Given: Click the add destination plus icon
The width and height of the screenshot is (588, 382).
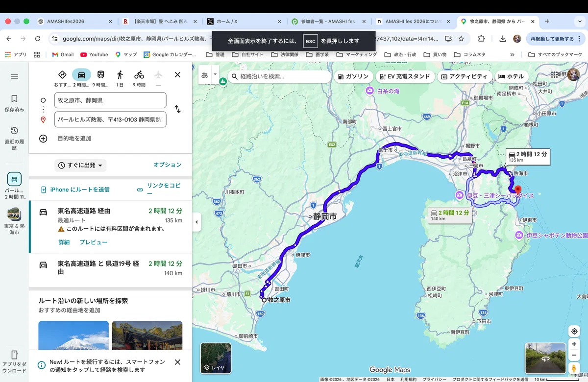Looking at the screenshot, I should click(x=43, y=138).
